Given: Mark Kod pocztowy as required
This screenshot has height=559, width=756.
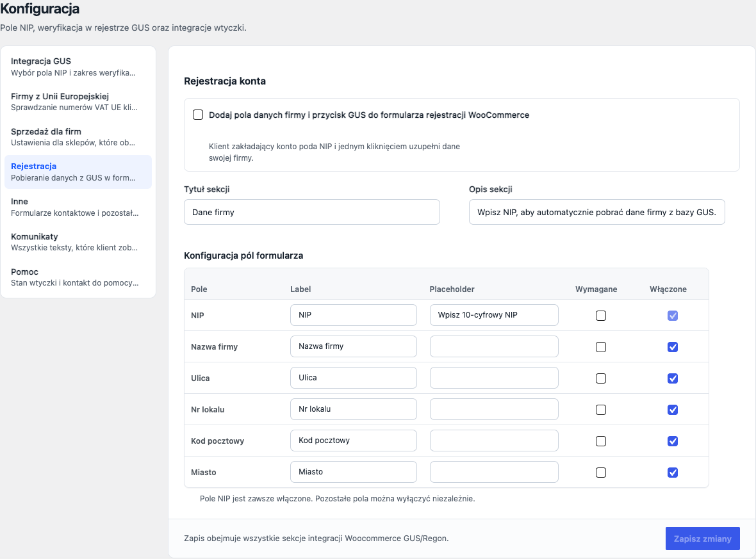Looking at the screenshot, I should (601, 441).
